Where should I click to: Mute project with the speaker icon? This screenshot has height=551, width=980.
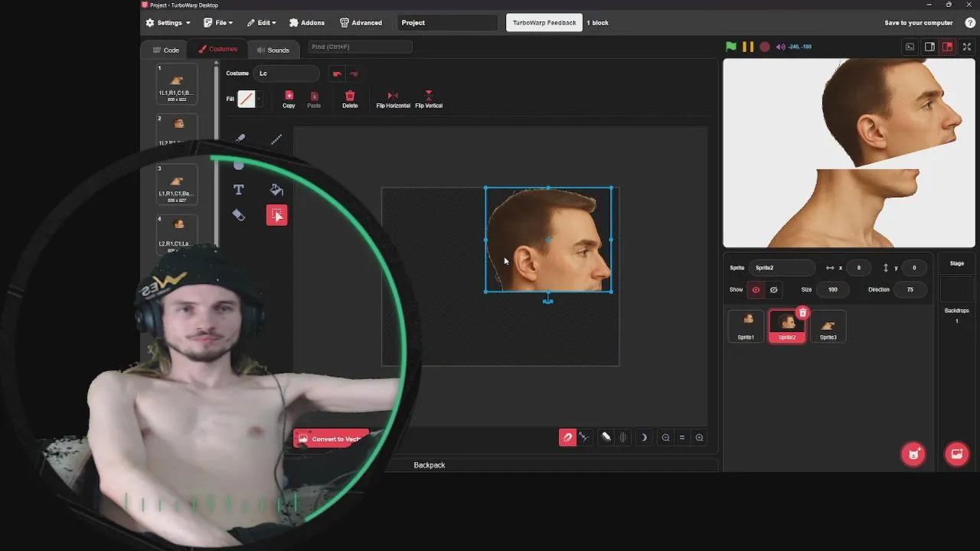[780, 47]
